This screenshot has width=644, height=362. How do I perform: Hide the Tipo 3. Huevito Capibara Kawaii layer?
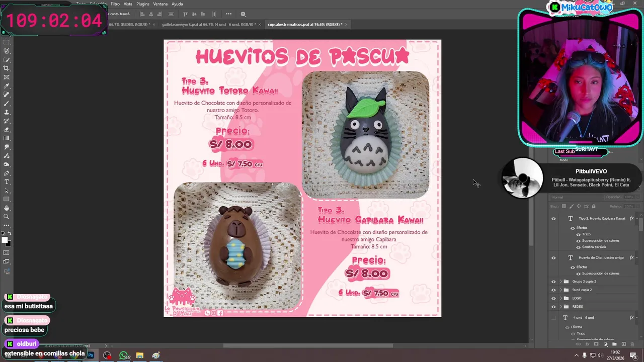[554, 219]
